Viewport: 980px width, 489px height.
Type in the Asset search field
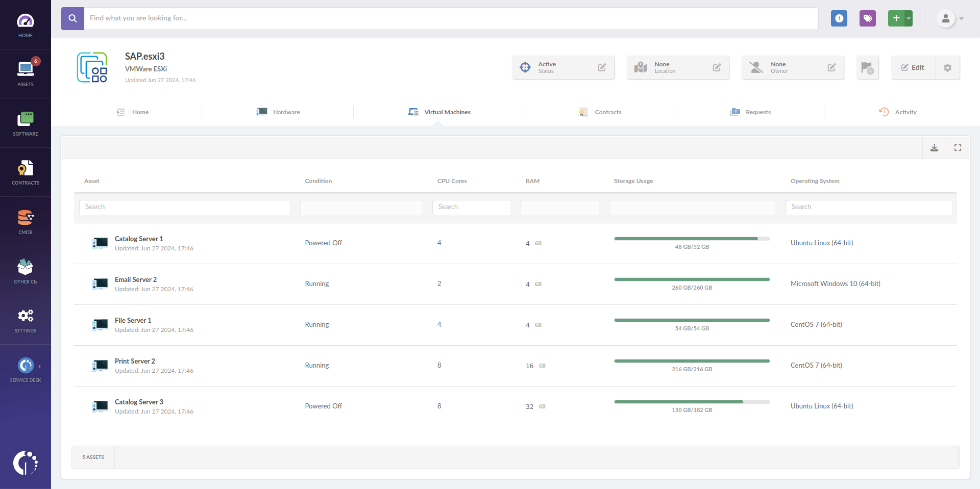coord(184,207)
